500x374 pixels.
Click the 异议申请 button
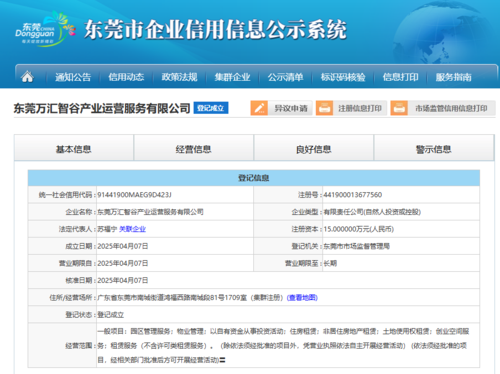pos(281,108)
